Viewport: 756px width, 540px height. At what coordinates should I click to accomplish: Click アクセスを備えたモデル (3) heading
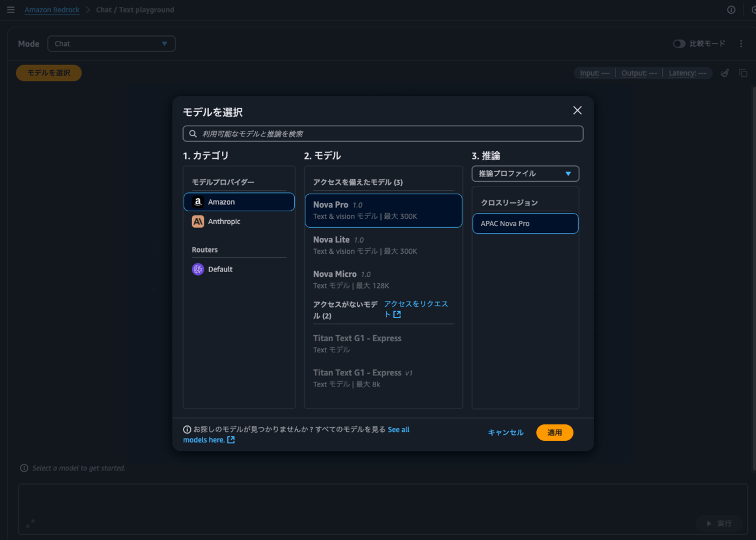[358, 182]
